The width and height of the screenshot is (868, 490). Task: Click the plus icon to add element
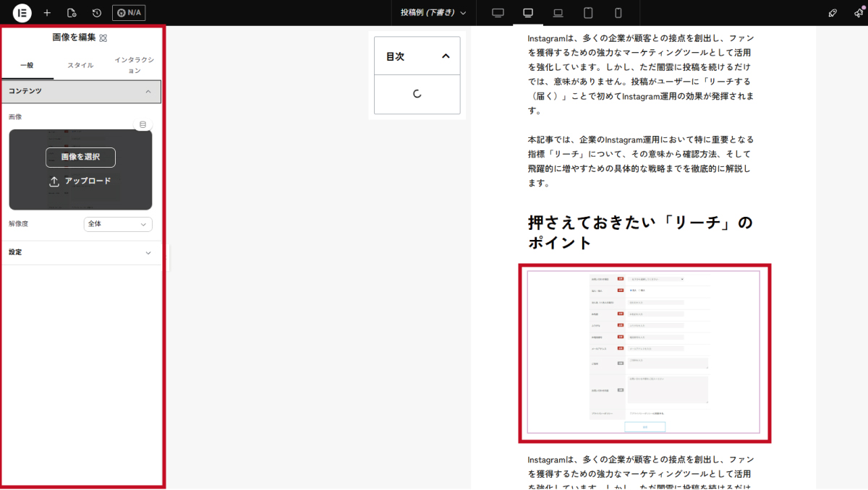47,13
